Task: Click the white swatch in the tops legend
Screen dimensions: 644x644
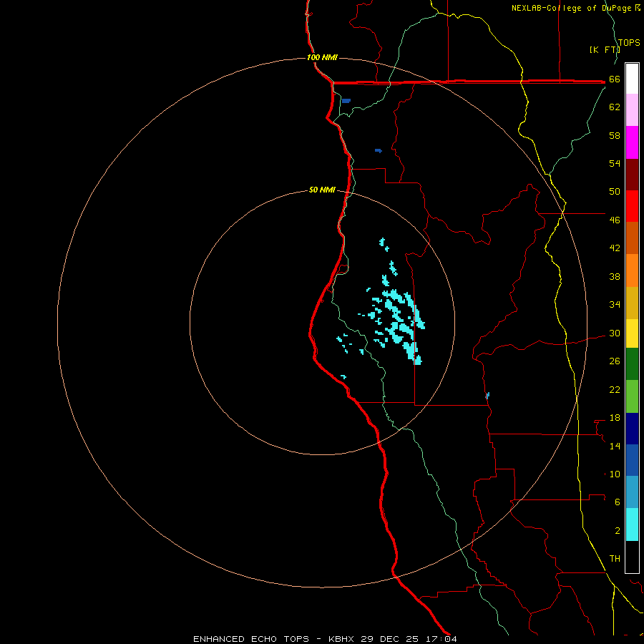Action: click(632, 79)
